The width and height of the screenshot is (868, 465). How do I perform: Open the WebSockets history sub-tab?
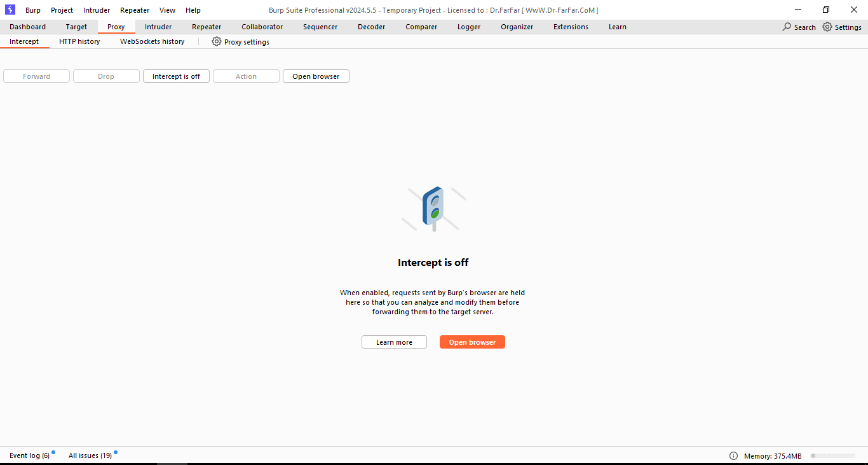(x=153, y=41)
